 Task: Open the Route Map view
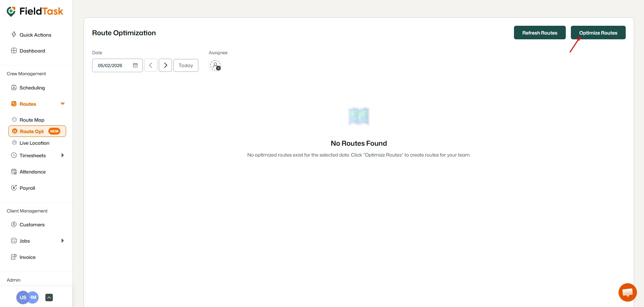click(14, 120)
